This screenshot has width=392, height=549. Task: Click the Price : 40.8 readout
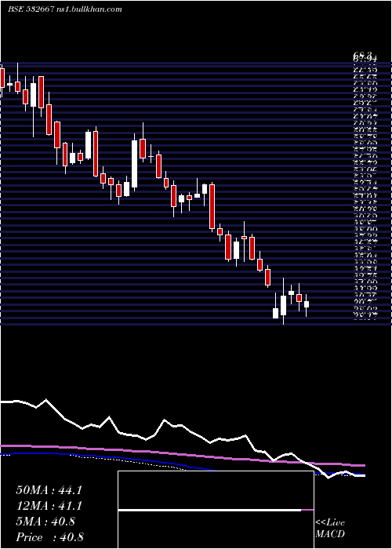(49, 537)
